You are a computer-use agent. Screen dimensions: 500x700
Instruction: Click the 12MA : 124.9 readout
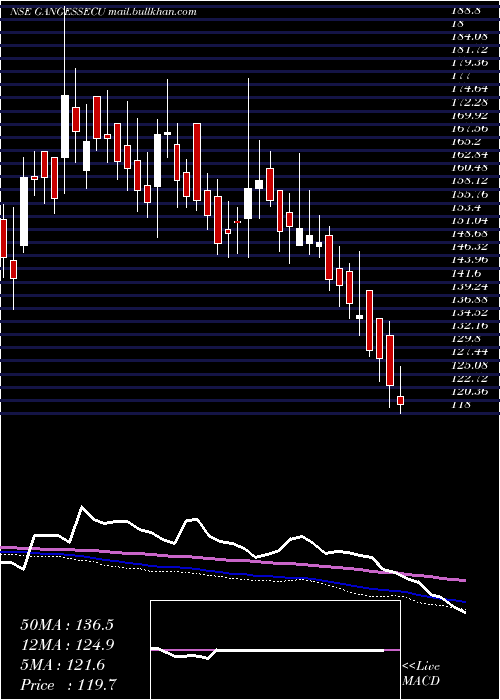click(67, 645)
